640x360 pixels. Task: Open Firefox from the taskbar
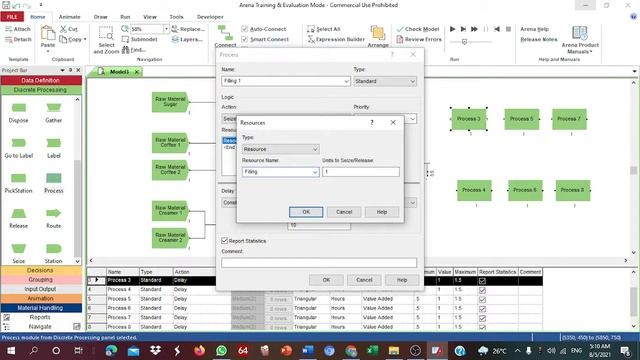click(200, 350)
